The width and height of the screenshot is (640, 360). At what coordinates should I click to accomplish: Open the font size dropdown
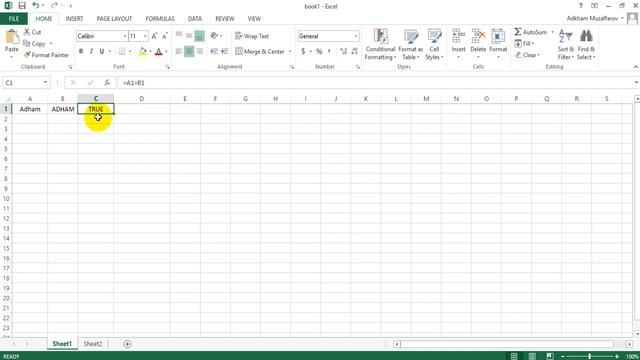(x=145, y=36)
